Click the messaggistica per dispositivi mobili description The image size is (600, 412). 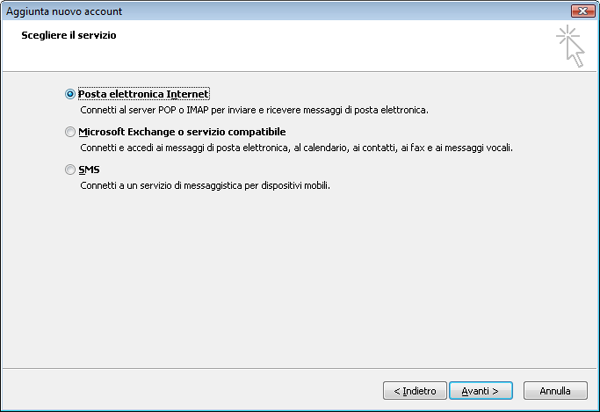[205, 186]
